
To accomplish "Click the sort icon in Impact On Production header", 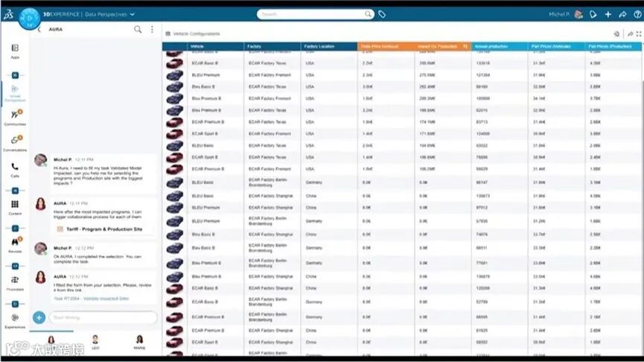I will coord(465,46).
